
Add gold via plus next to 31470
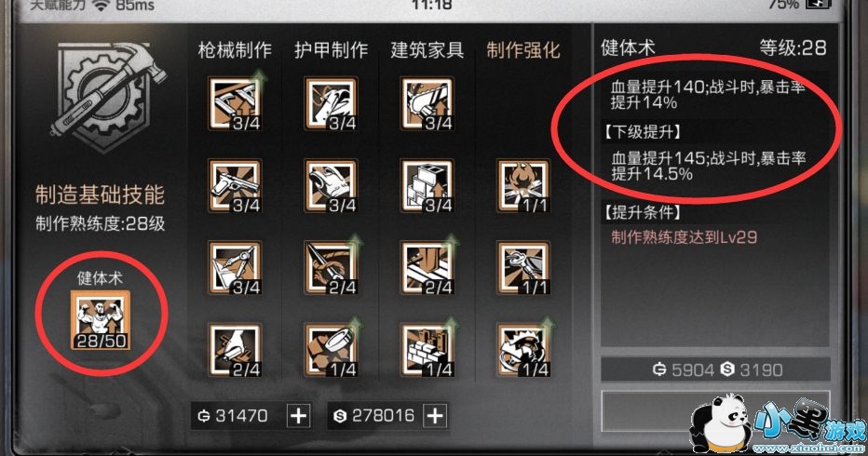(x=299, y=416)
